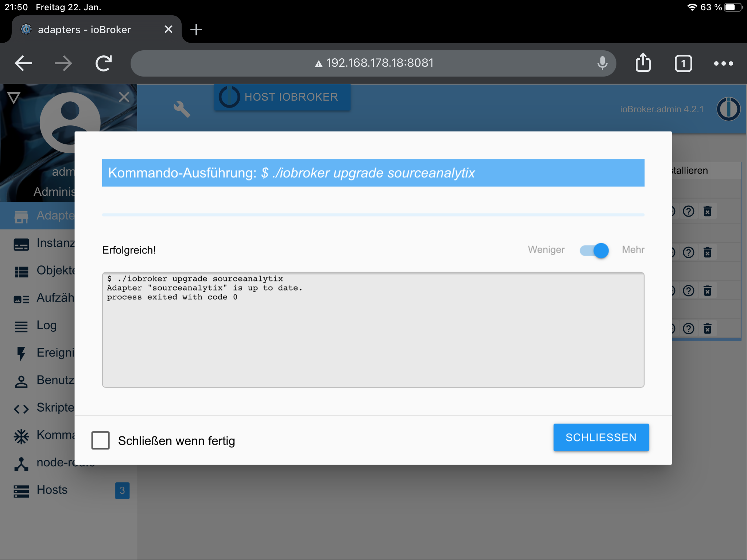
Task: Open the Hosts sidebar item
Action: click(52, 490)
